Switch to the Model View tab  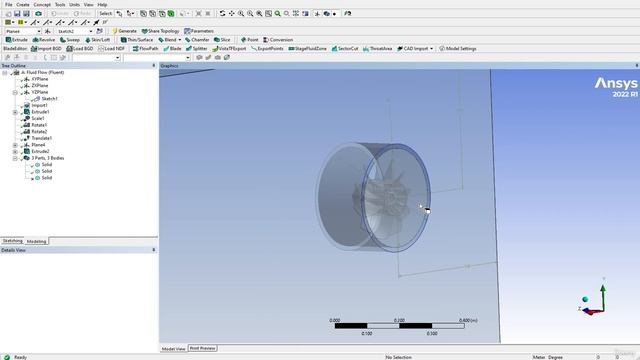tap(173, 349)
